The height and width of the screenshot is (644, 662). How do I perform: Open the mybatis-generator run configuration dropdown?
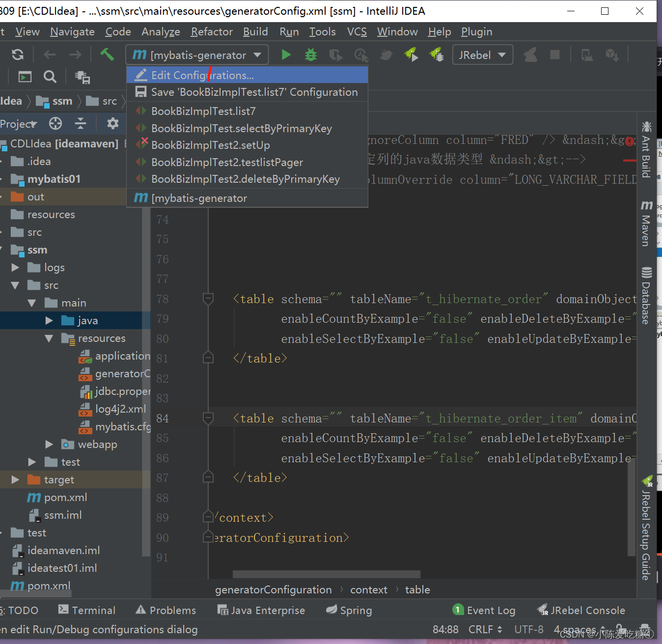pyautogui.click(x=197, y=55)
